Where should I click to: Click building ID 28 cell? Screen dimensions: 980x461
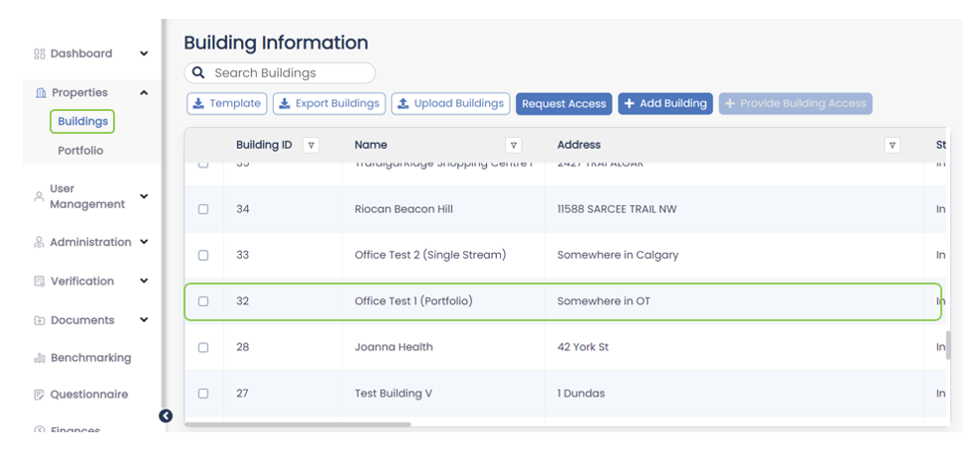tap(242, 347)
